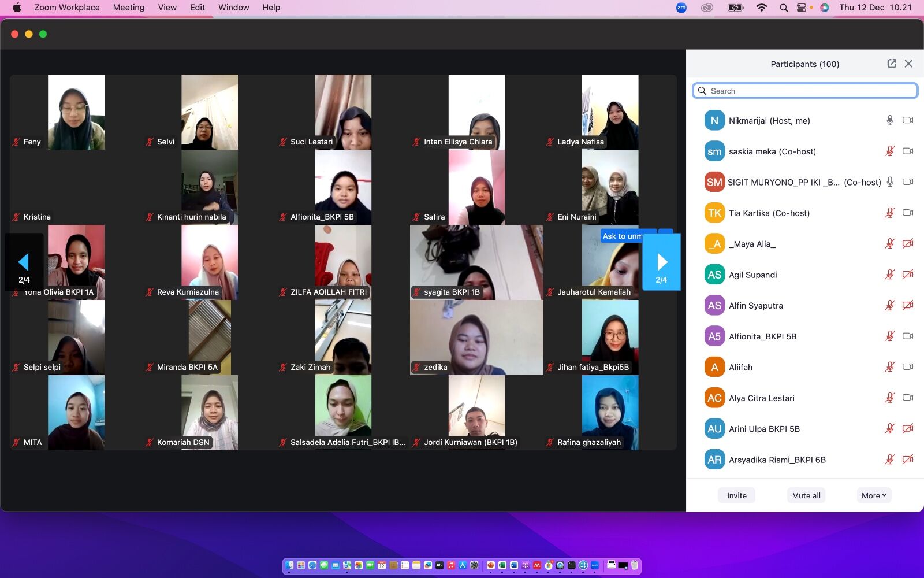Viewport: 924px width, 578px height.
Task: Click the Zoom status icon in menu bar
Action: (681, 8)
